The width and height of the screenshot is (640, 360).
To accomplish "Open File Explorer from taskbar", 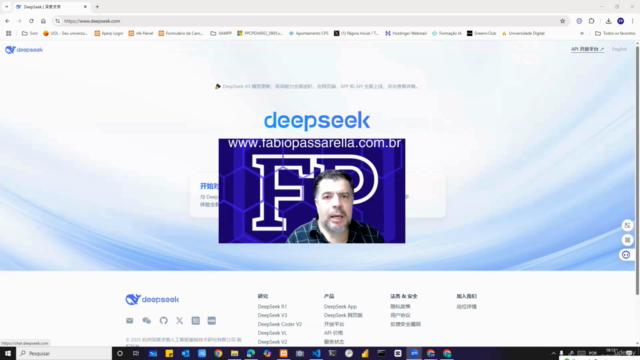I will pyautogui.click(x=234, y=353).
